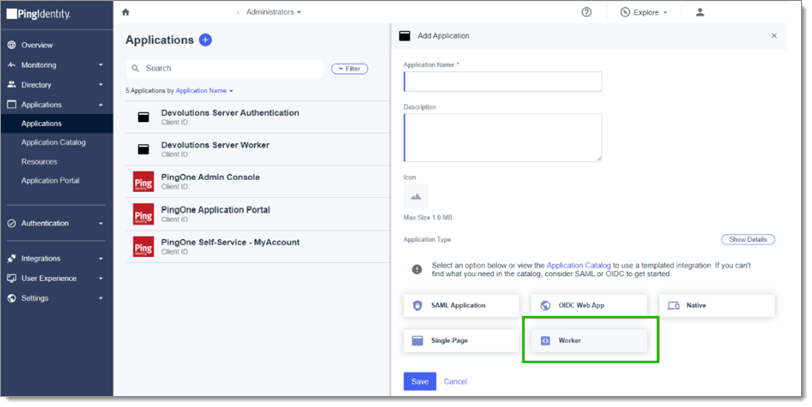Open Devolutions Server Worker application entry
The height and width of the screenshot is (407, 812).
click(258, 149)
